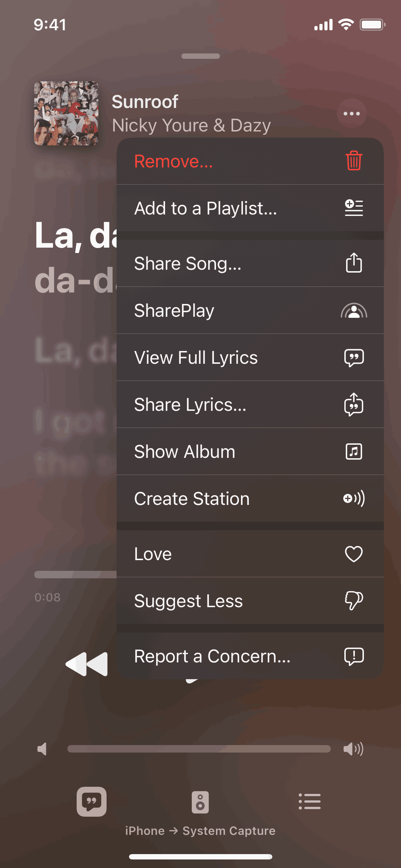Toggle the Suggest Less thumbs-down icon
This screenshot has height=868, width=401.
tap(354, 601)
